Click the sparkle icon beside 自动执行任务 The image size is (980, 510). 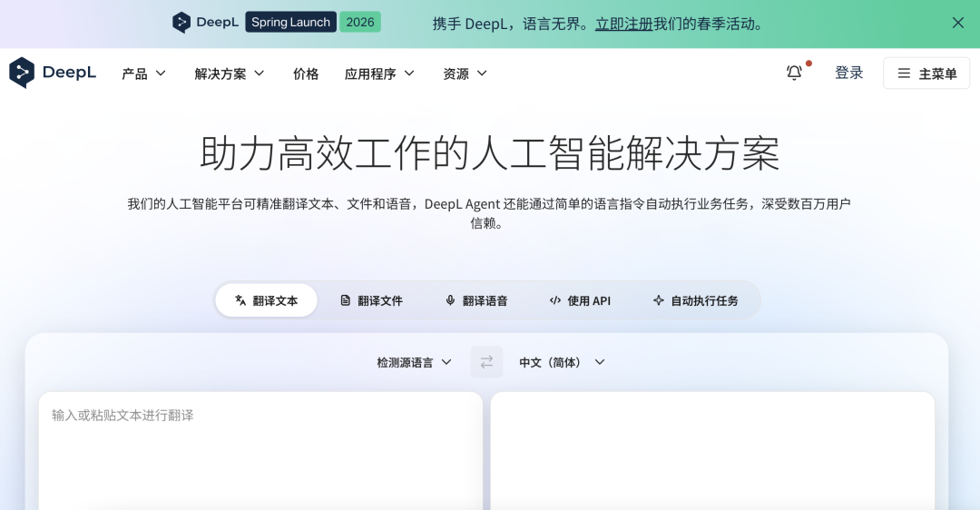658,300
